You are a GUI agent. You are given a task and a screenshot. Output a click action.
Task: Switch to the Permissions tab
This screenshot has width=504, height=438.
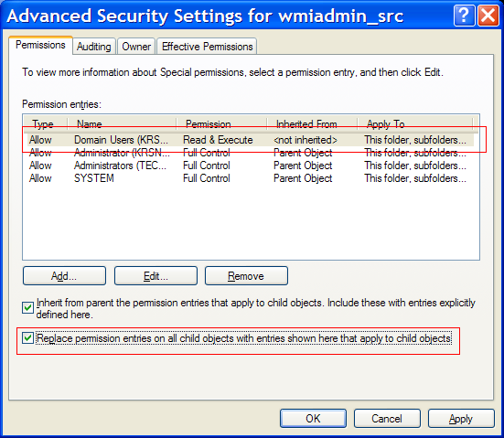coord(40,46)
